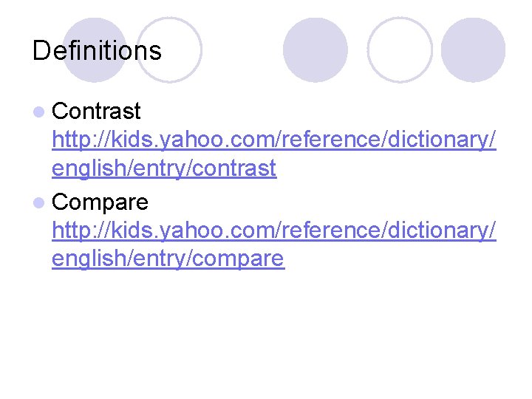The width and height of the screenshot is (532, 399).
Task: Click the english/entry/contrast link text
Action: 164,168
